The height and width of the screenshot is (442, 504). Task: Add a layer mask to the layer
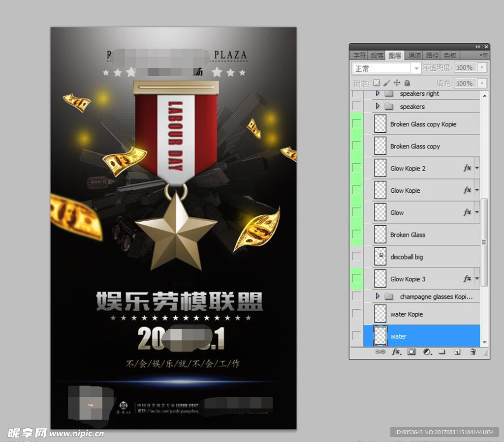411,352
